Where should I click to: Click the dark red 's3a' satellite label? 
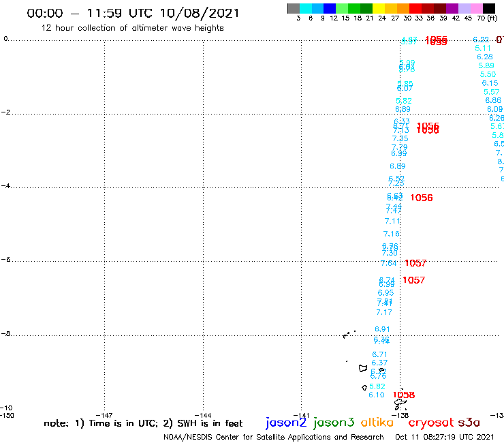[469, 423]
